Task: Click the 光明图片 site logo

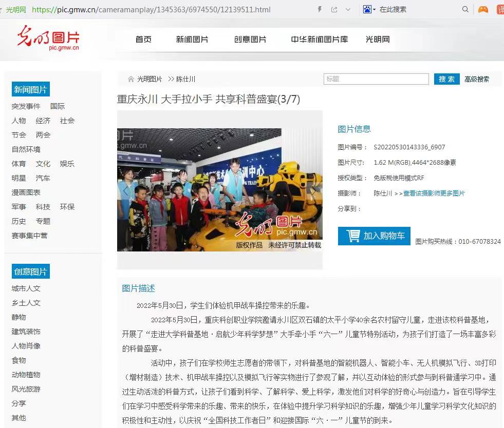Action: pos(49,38)
